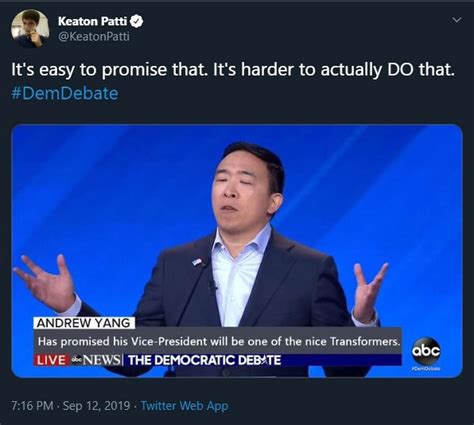Screen dimensions: 474x425
Task: Click the blue verified checkmark badge
Action: click(x=136, y=21)
